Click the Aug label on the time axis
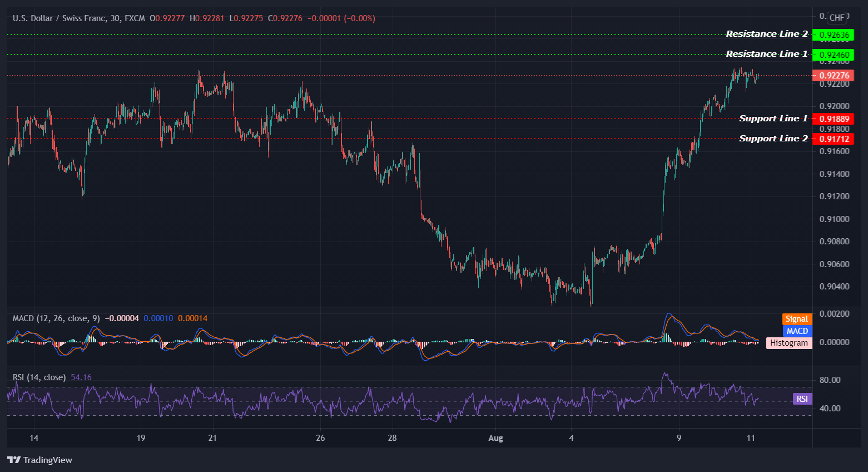Image resolution: width=868 pixels, height=472 pixels. pyautogui.click(x=495, y=438)
